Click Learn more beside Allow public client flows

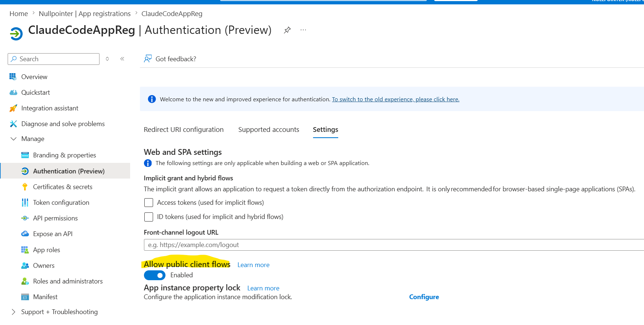point(253,265)
